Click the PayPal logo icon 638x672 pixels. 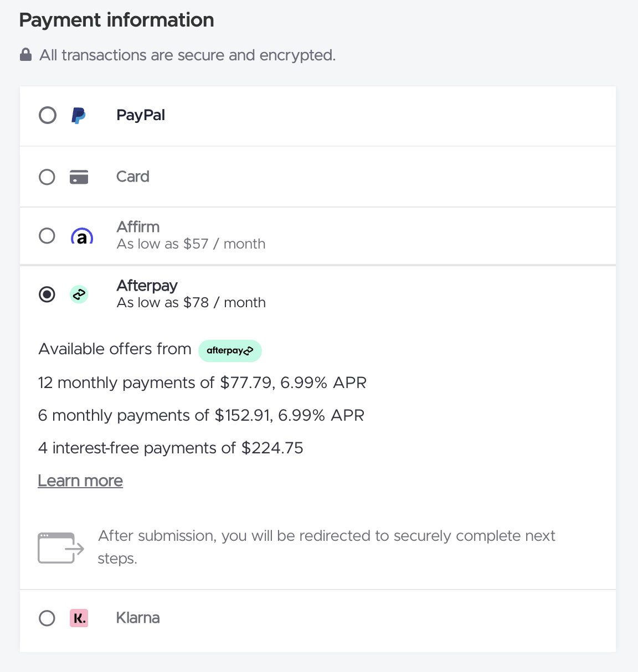[79, 116]
